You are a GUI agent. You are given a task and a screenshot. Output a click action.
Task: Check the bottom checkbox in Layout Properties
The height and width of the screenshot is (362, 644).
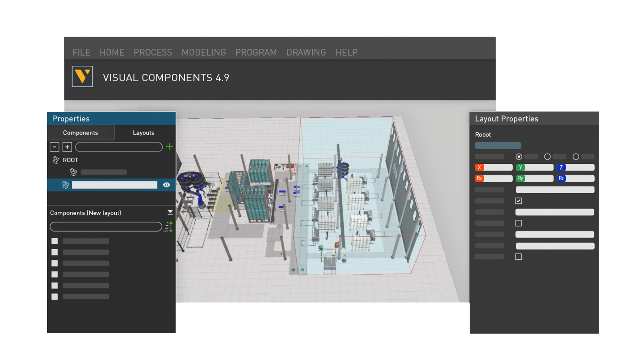[x=519, y=257]
